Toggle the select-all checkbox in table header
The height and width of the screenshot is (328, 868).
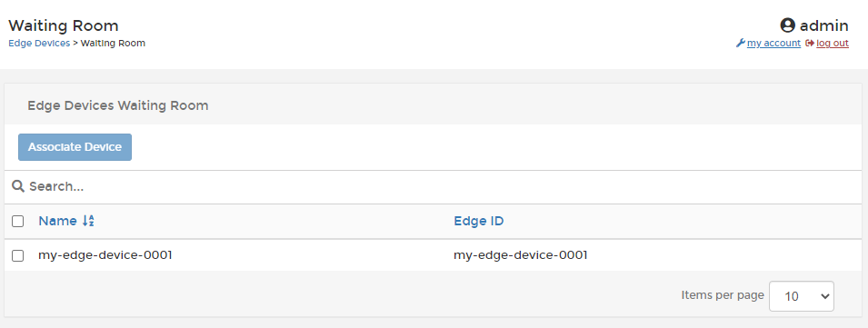[x=17, y=222]
